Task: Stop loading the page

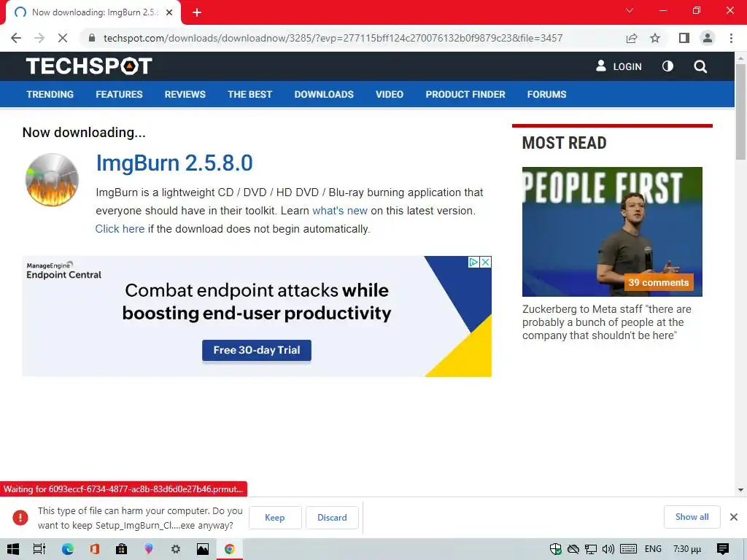Action: 63,38
